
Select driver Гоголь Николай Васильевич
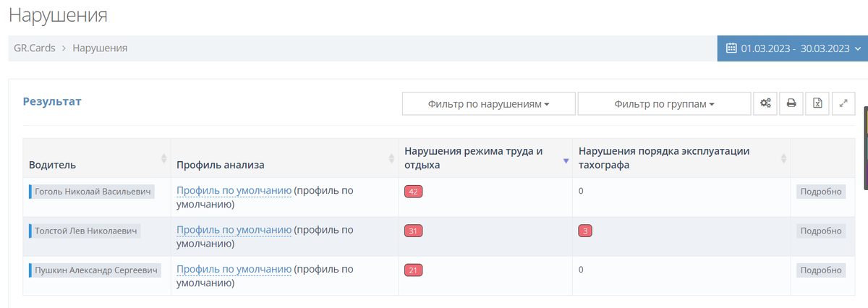point(91,192)
